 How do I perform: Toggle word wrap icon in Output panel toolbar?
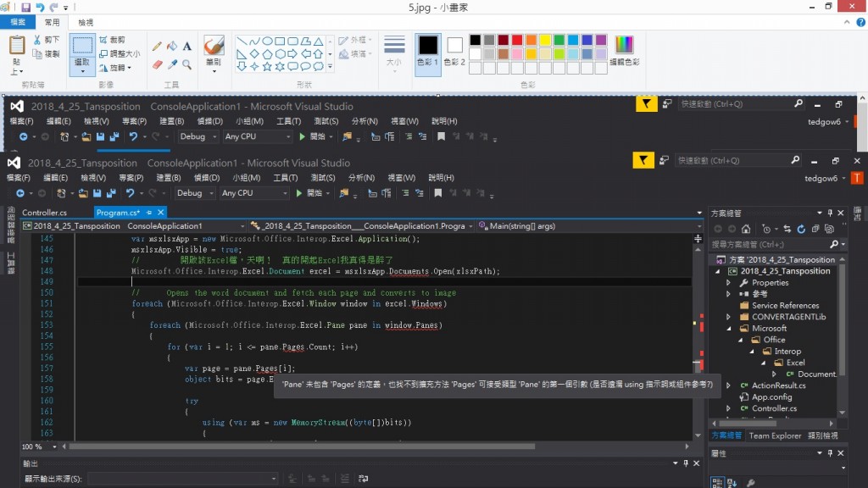click(363, 479)
